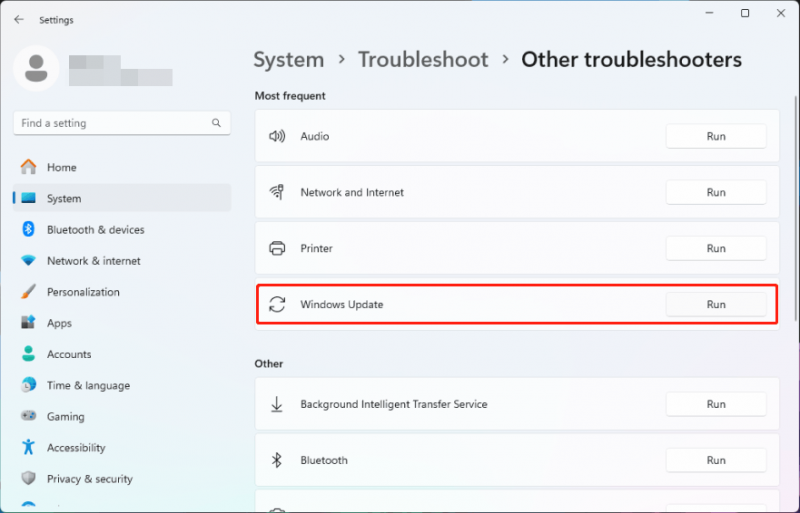Minimize the Settings window
The height and width of the screenshot is (513, 800).
(x=709, y=13)
